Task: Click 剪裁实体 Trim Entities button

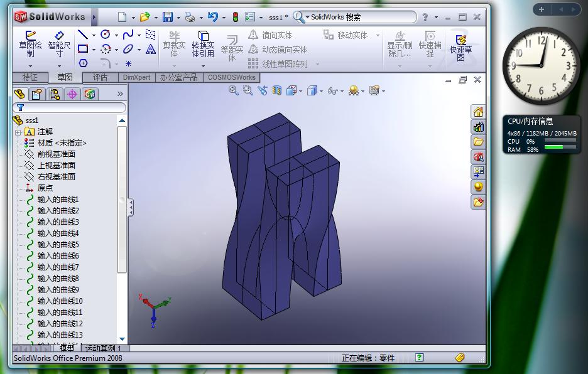Action: point(175,44)
